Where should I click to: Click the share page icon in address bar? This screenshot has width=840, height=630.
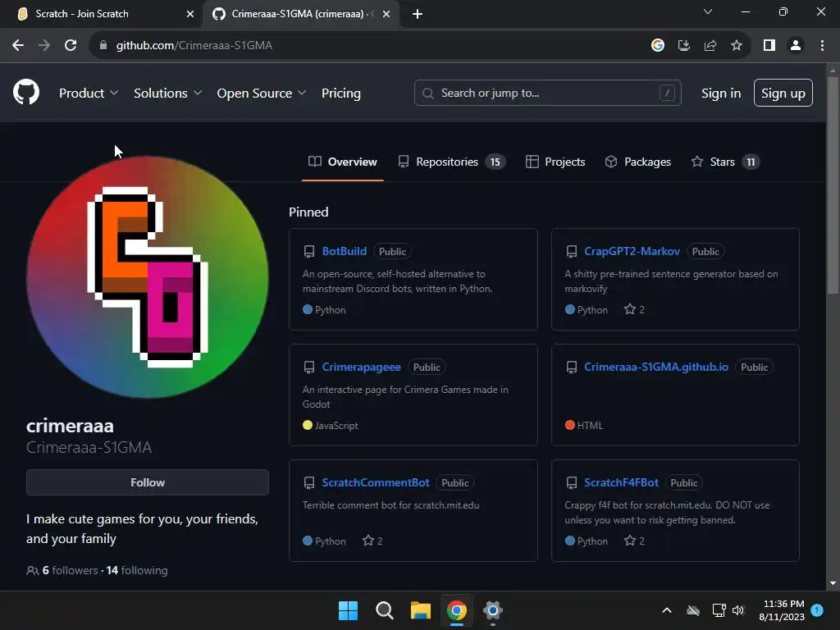click(x=710, y=45)
